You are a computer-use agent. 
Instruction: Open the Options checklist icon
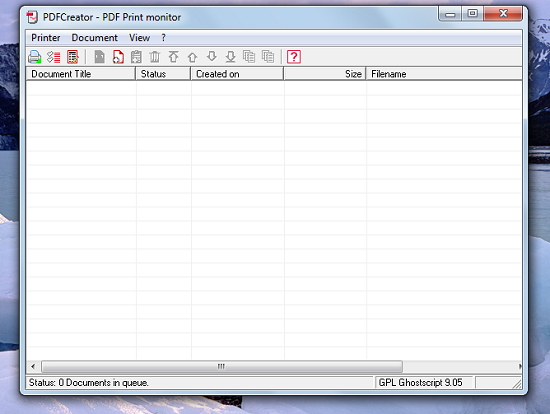(54, 57)
